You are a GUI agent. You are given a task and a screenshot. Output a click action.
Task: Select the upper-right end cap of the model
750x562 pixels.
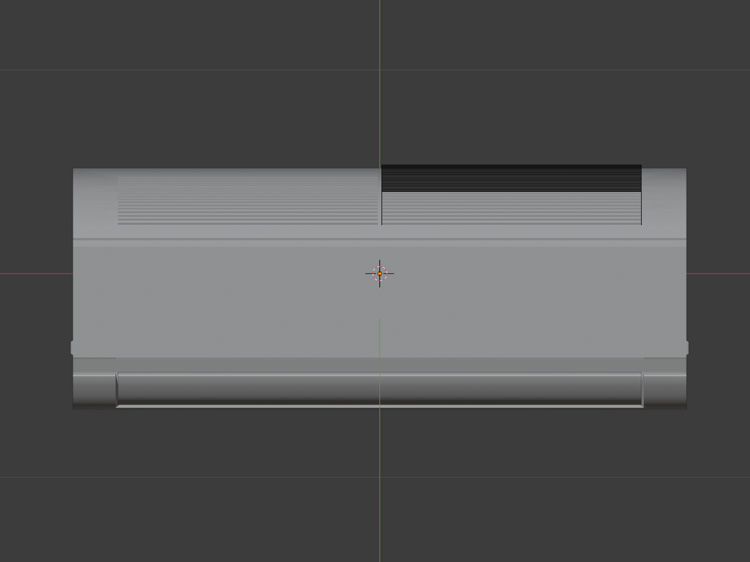click(x=663, y=202)
